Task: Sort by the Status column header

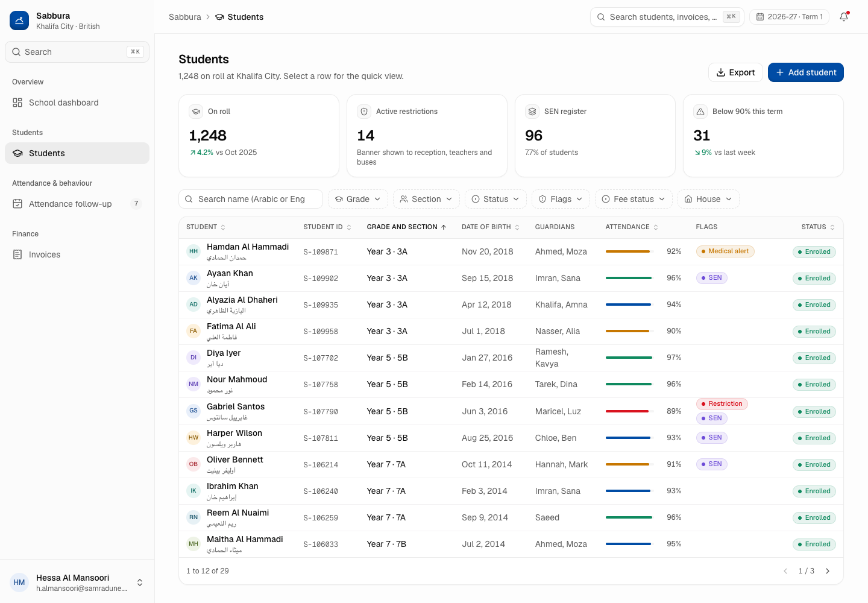Action: [x=818, y=227]
